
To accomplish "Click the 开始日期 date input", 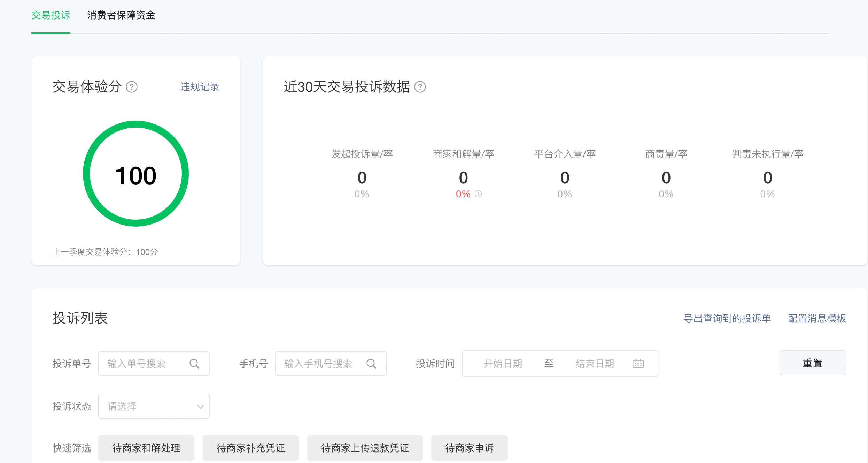I will (503, 364).
